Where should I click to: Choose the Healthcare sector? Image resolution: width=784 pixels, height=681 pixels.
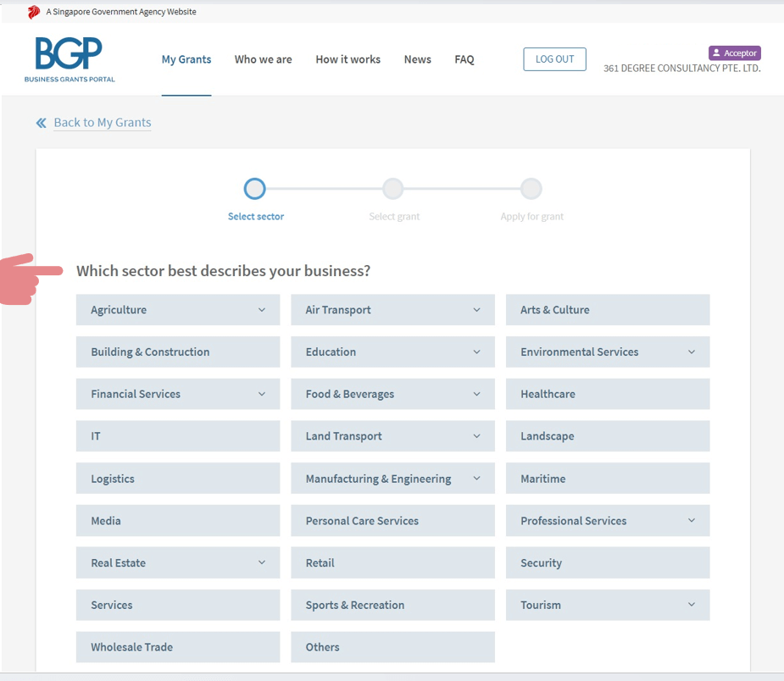coord(607,394)
